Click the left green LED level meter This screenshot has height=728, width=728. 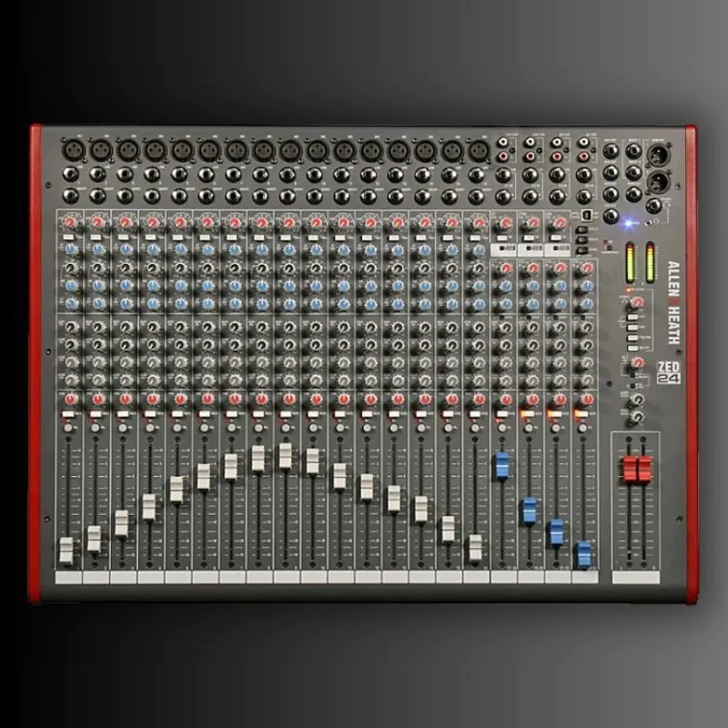[x=628, y=262]
